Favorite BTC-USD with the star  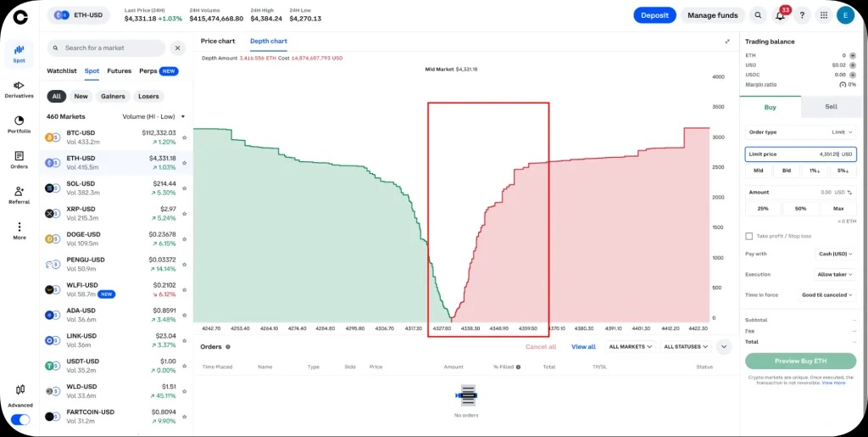(185, 137)
